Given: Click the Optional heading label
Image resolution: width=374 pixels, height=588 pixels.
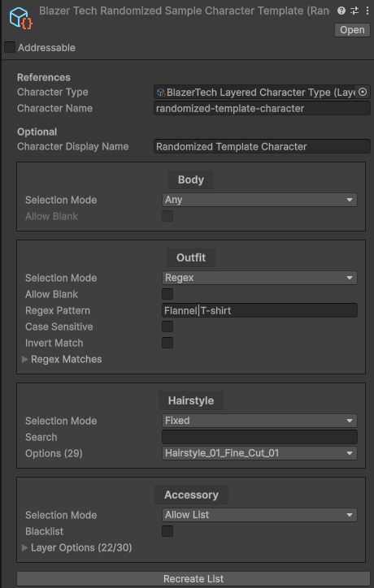Looking at the screenshot, I should (37, 132).
